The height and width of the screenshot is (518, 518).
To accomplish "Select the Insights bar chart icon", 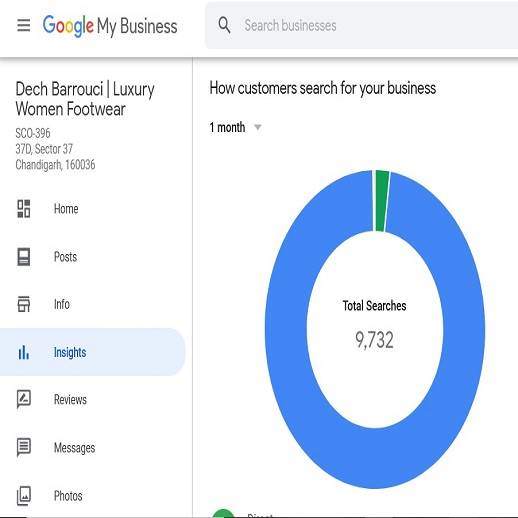I will (24, 352).
